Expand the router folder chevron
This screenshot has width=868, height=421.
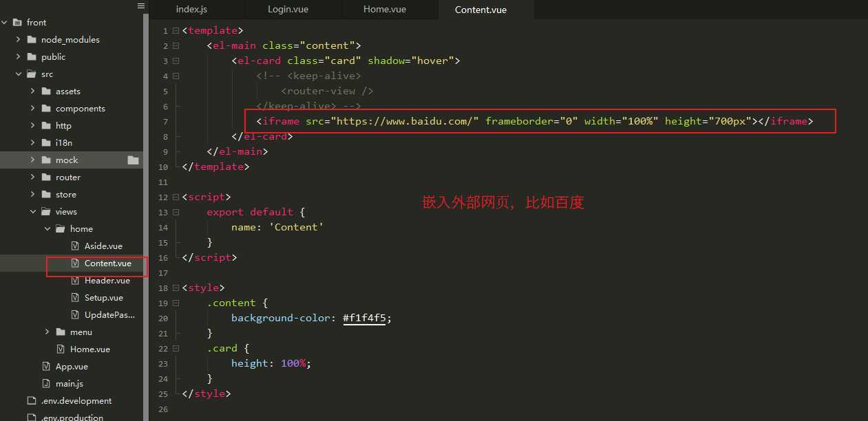[x=33, y=177]
